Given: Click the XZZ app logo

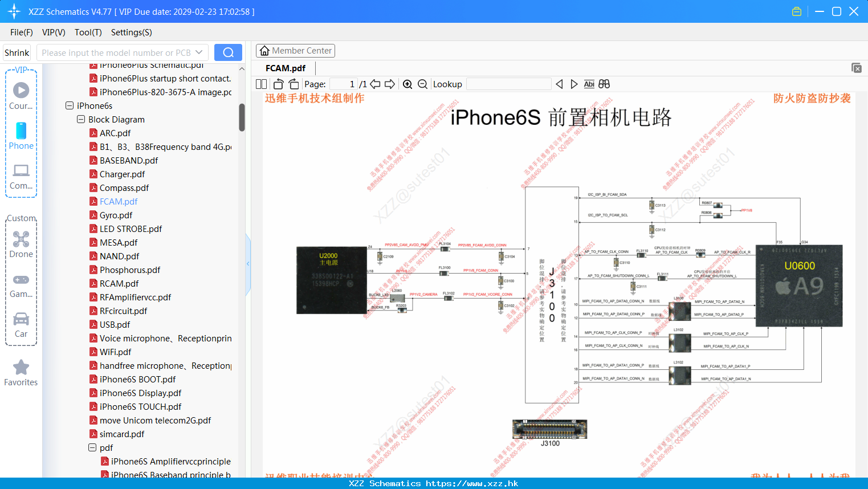Looking at the screenshot, I should point(14,11).
